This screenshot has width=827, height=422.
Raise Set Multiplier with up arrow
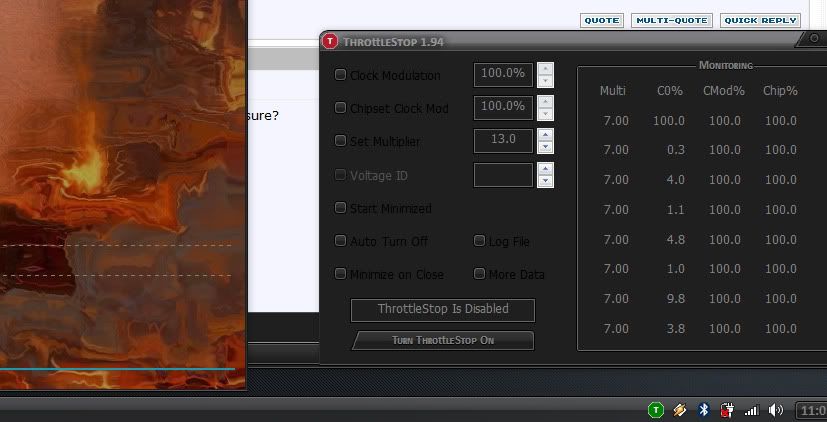545,135
